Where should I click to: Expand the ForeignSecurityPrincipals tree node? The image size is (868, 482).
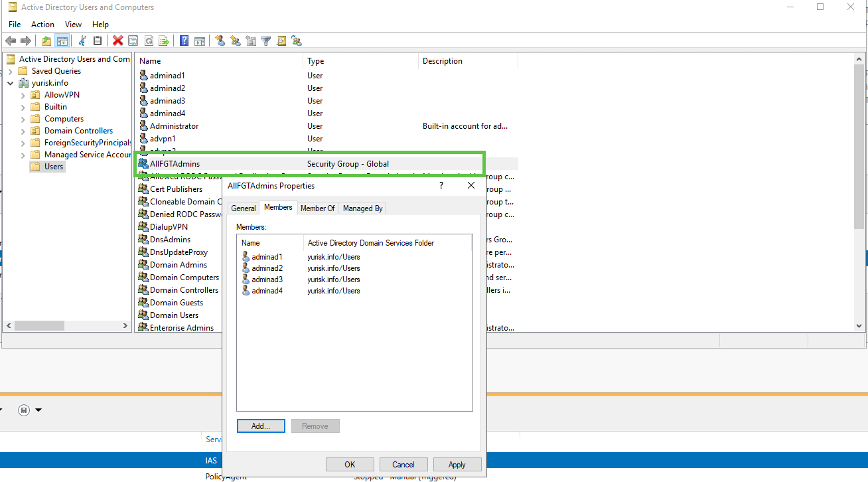[23, 143]
